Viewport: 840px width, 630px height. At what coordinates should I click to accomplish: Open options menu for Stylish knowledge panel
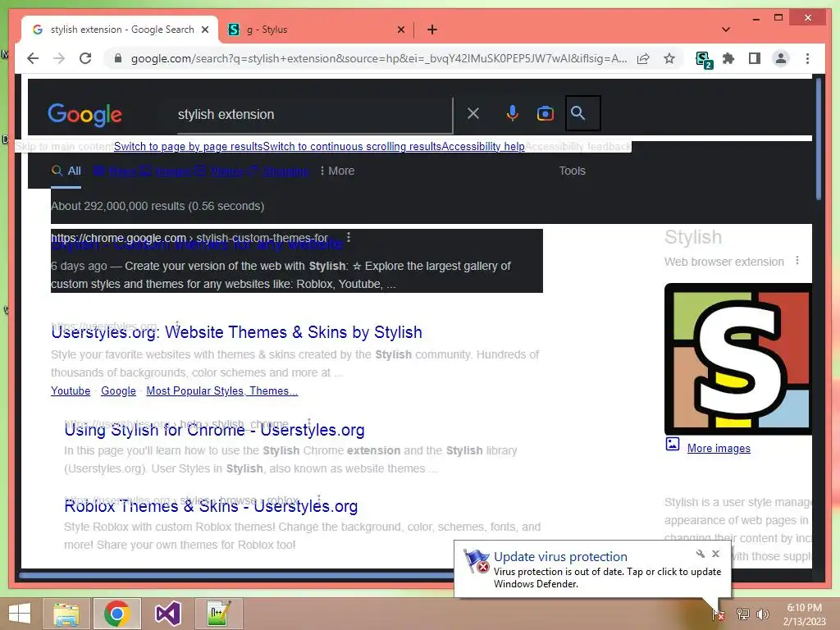click(x=797, y=260)
